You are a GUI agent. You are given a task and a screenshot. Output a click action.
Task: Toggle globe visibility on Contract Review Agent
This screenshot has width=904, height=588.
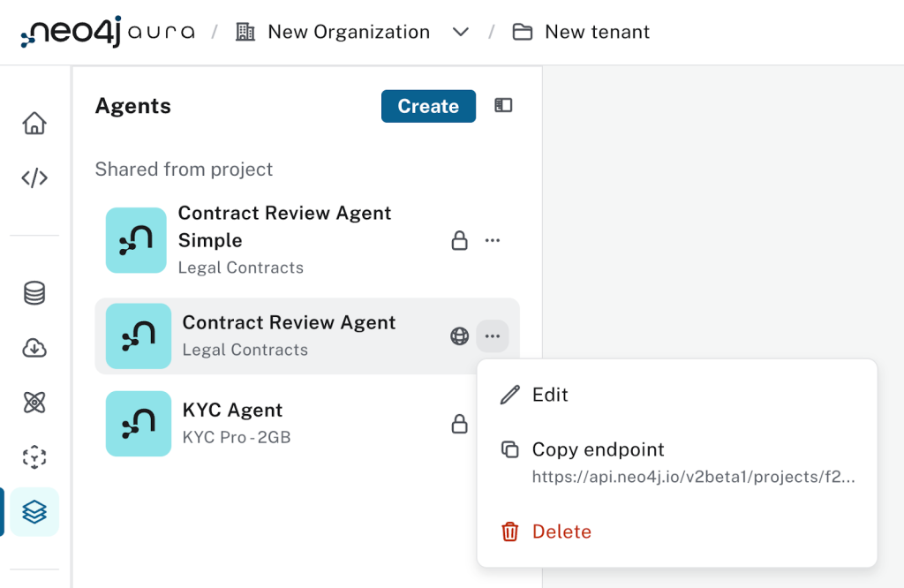point(459,336)
